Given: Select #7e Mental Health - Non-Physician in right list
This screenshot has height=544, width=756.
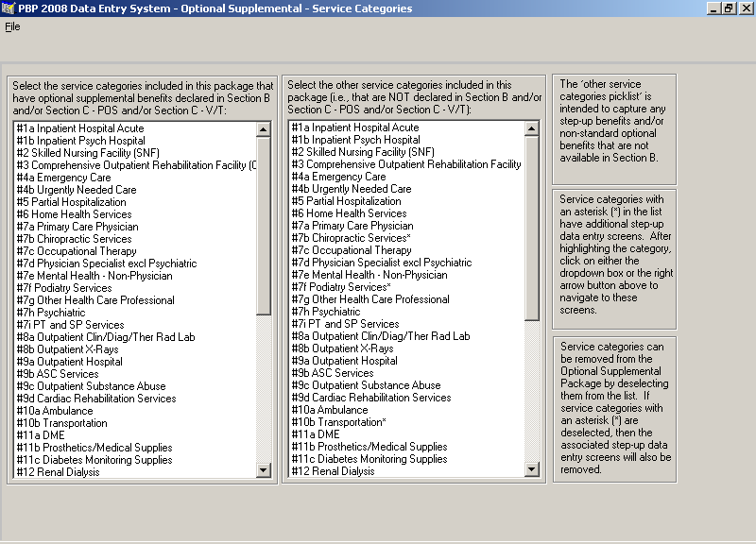Looking at the screenshot, I should (x=407, y=275).
